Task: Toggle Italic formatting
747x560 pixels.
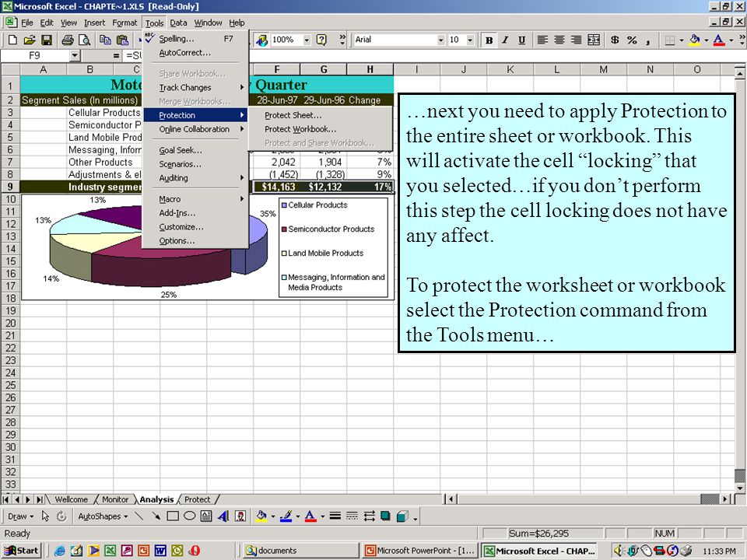Action: [505, 40]
